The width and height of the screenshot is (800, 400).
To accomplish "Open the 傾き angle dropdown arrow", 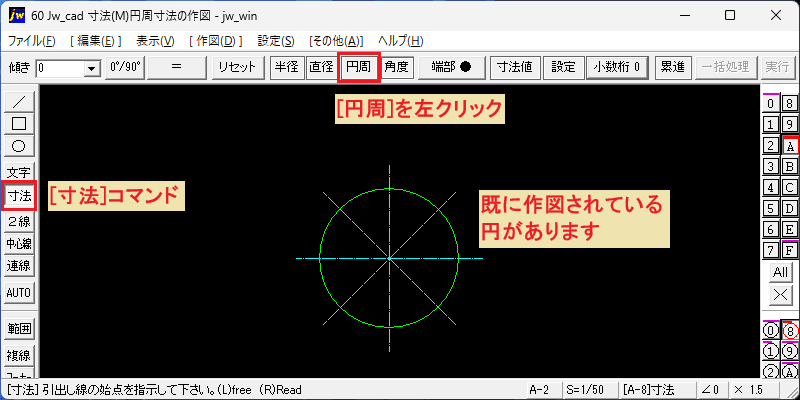I will point(92,68).
